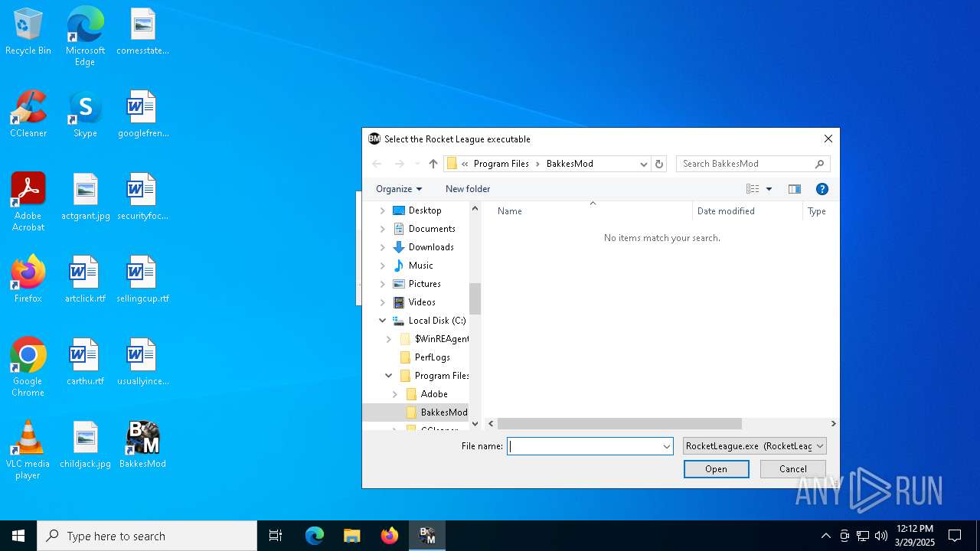Screen dimensions: 980x551
Task: Collapse the Program Files tree node
Action: pyautogui.click(x=389, y=376)
